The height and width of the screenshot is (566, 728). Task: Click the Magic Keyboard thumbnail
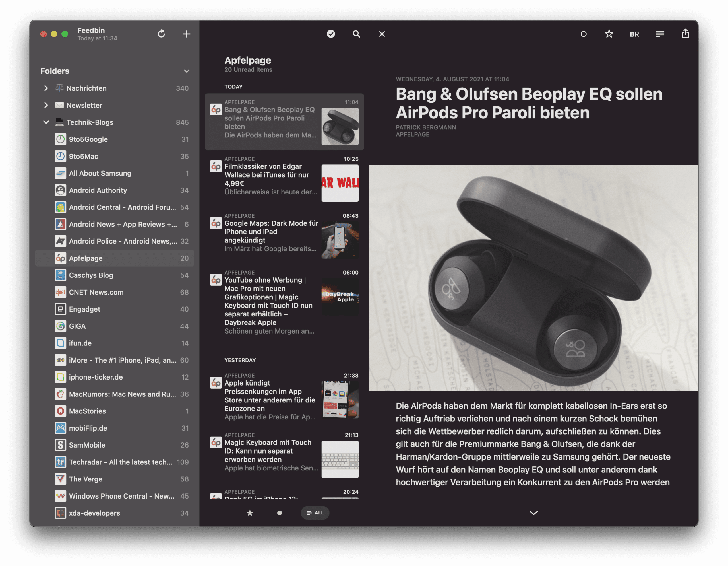tap(340, 459)
